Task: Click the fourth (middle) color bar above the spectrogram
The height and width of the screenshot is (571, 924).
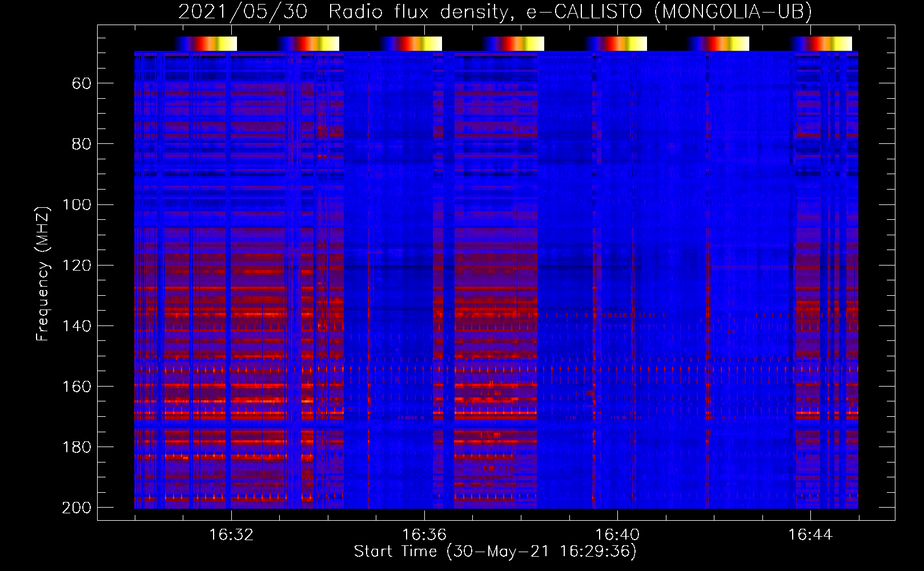Action: (x=513, y=43)
